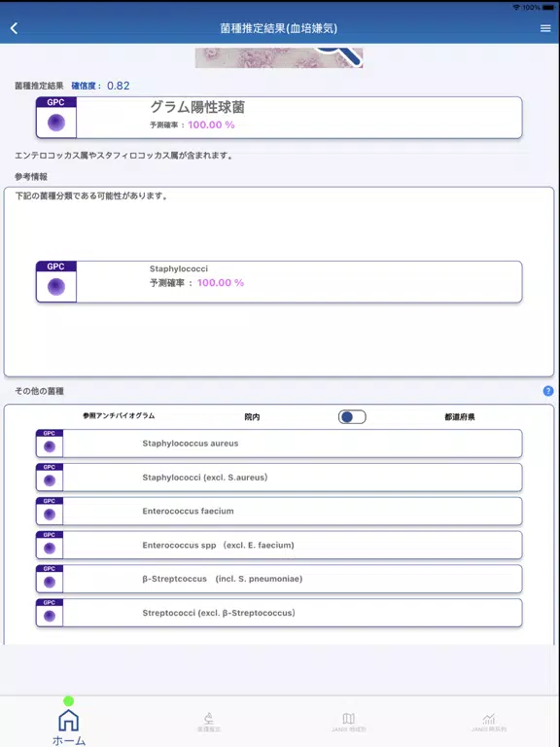Switch to the JANIS map tab
Image resolution: width=560 pixels, height=747 pixels.
click(x=349, y=723)
